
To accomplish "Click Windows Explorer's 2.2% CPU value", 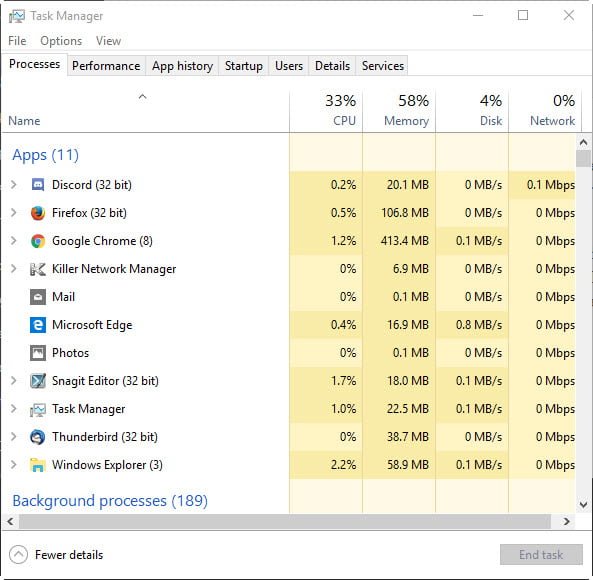I will click(x=343, y=465).
